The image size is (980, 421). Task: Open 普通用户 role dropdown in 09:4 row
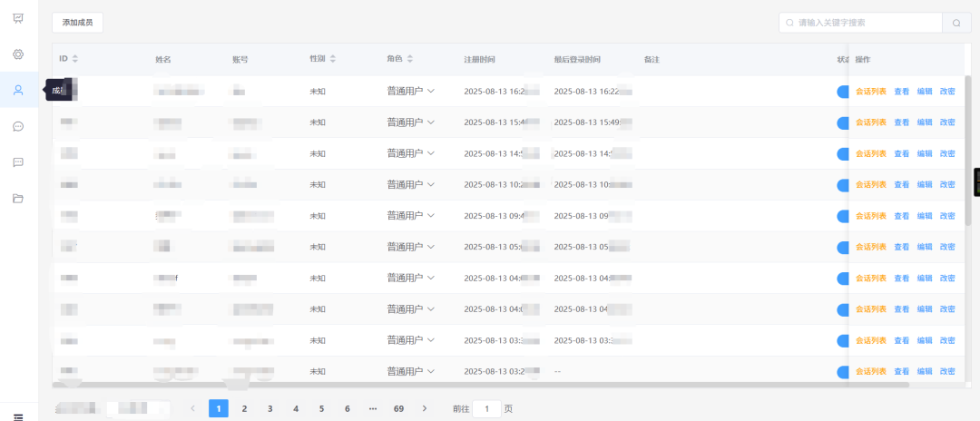tap(411, 216)
